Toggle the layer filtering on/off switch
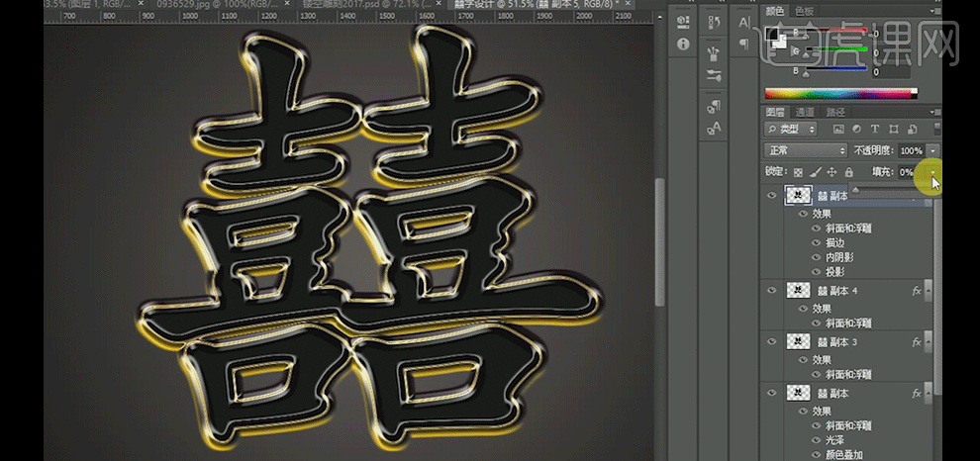Image resolution: width=980 pixels, height=461 pixels. 936,128
